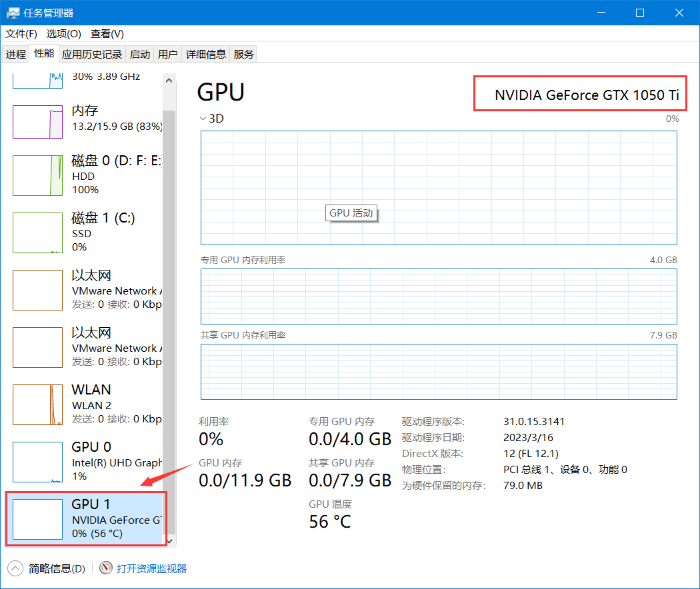Open the 选项(O) menu
This screenshot has width=700, height=589.
63,34
